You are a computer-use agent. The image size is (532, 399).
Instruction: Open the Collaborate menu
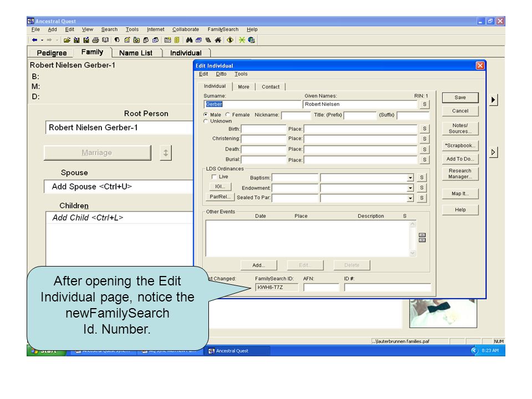tap(186, 29)
